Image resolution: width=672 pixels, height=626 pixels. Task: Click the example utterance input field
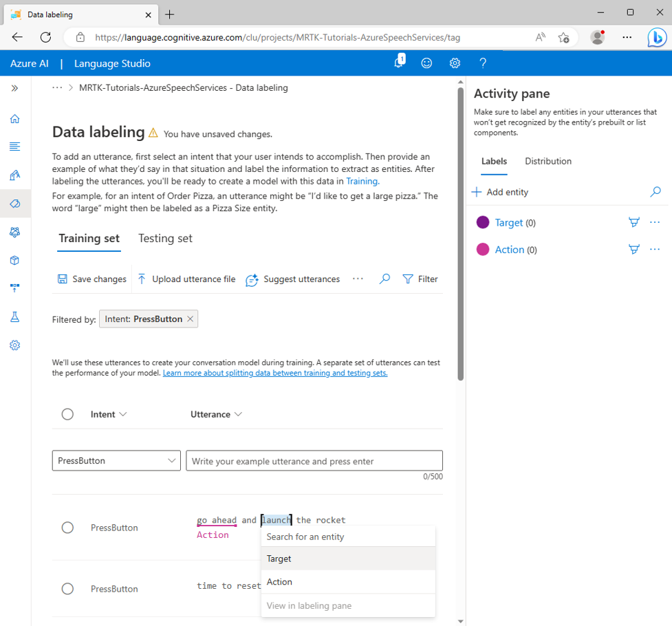point(314,460)
